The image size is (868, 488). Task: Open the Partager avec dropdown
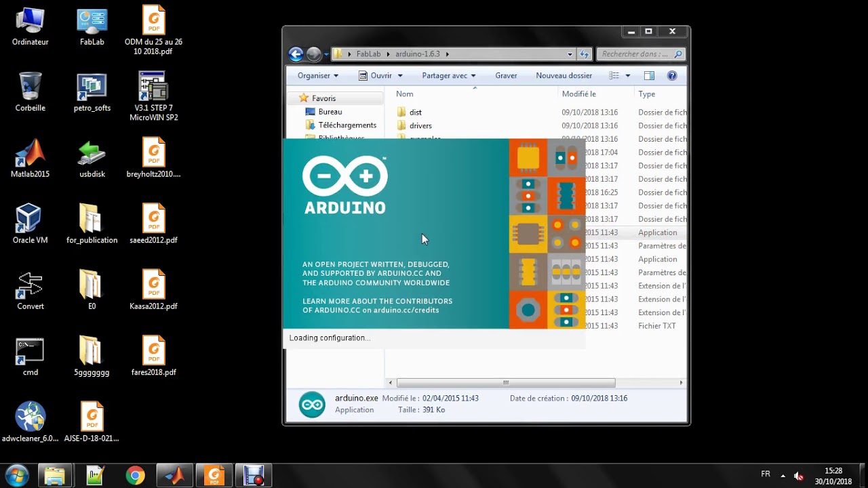pyautogui.click(x=449, y=76)
